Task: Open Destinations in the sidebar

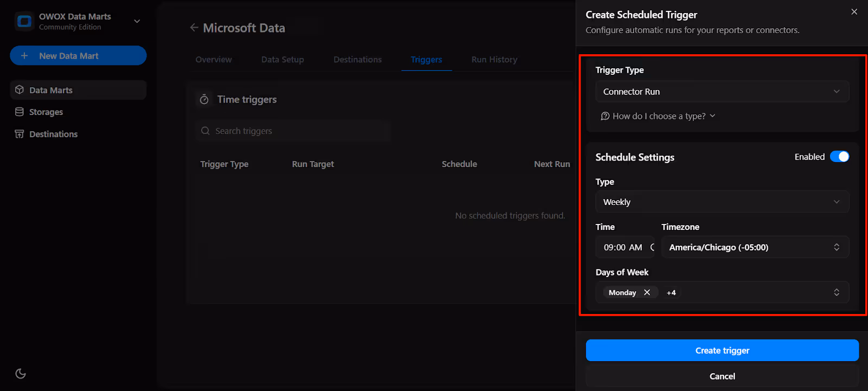Action: 78,134
